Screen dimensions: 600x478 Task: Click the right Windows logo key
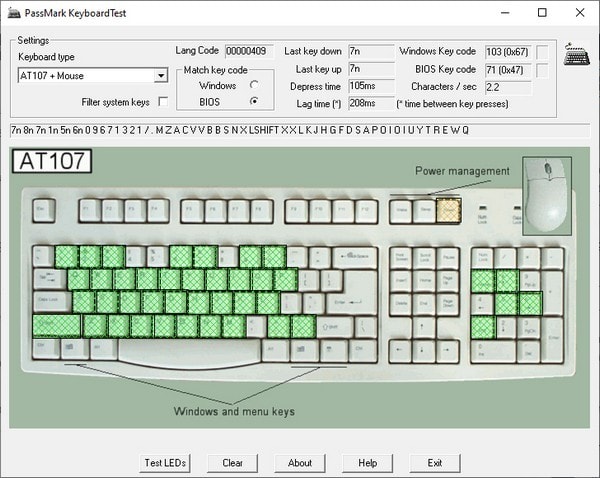304,350
